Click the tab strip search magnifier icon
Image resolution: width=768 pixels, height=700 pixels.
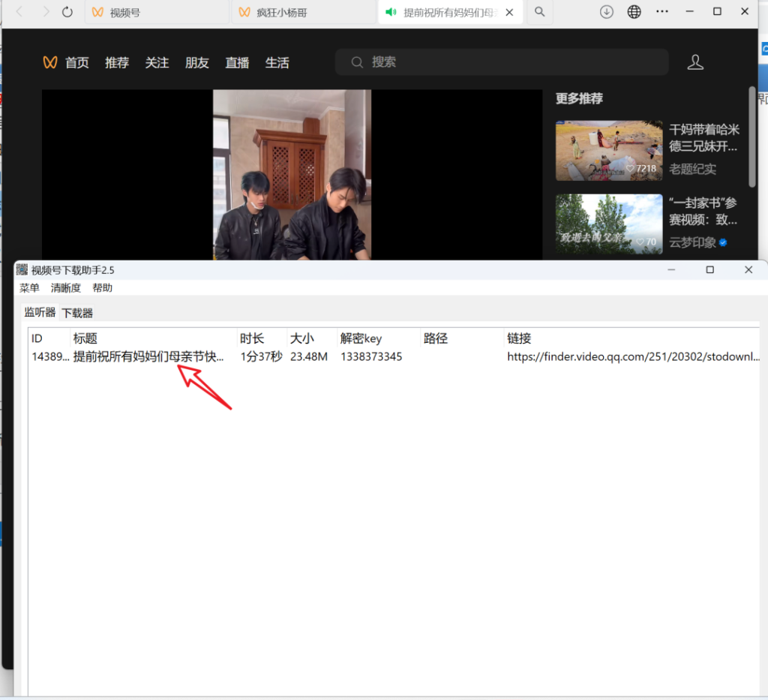[539, 12]
